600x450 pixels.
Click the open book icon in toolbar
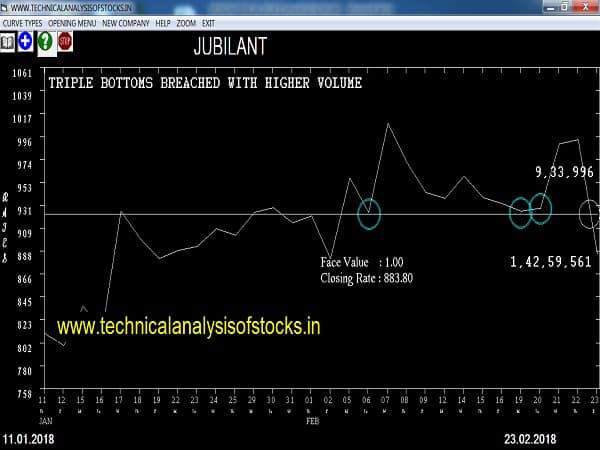[8, 42]
